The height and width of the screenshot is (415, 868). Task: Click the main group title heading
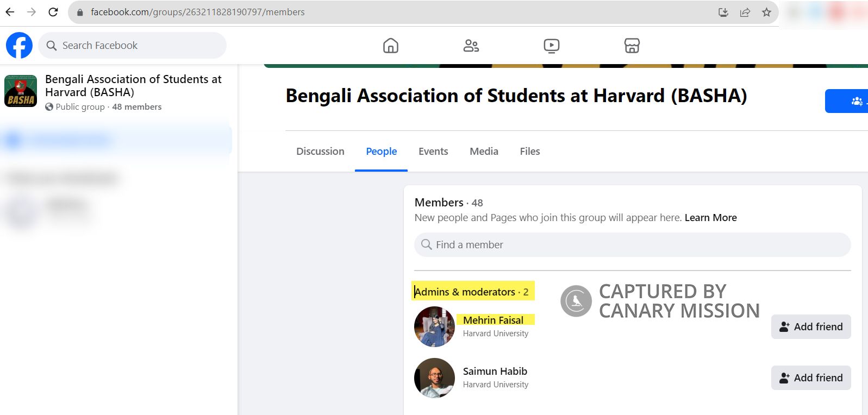click(x=516, y=96)
